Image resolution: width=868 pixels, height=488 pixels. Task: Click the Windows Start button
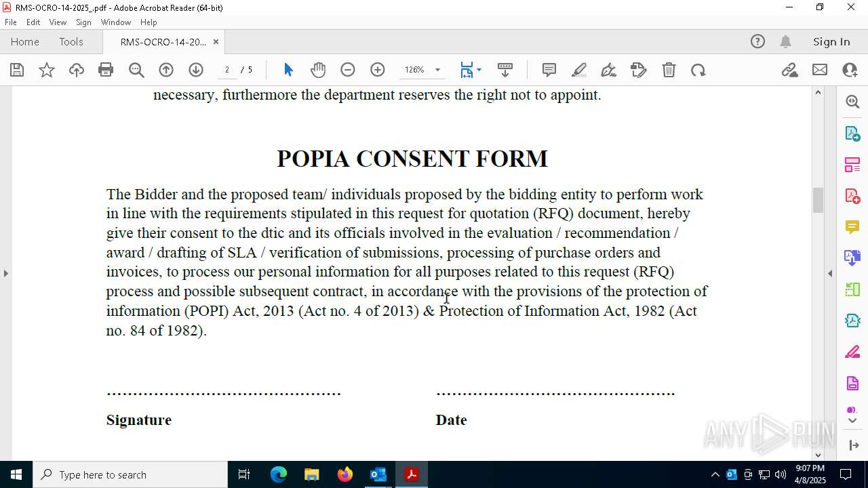click(x=16, y=474)
